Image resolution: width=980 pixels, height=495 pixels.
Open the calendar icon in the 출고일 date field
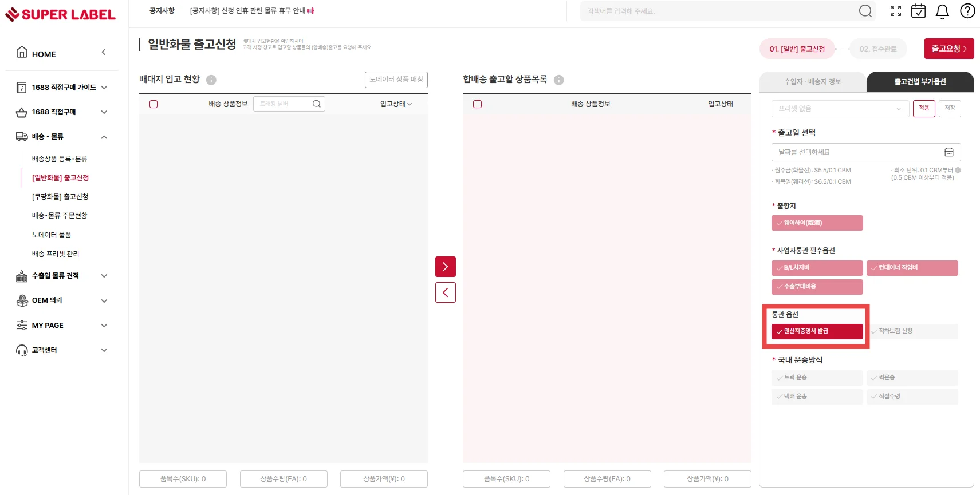[949, 152]
